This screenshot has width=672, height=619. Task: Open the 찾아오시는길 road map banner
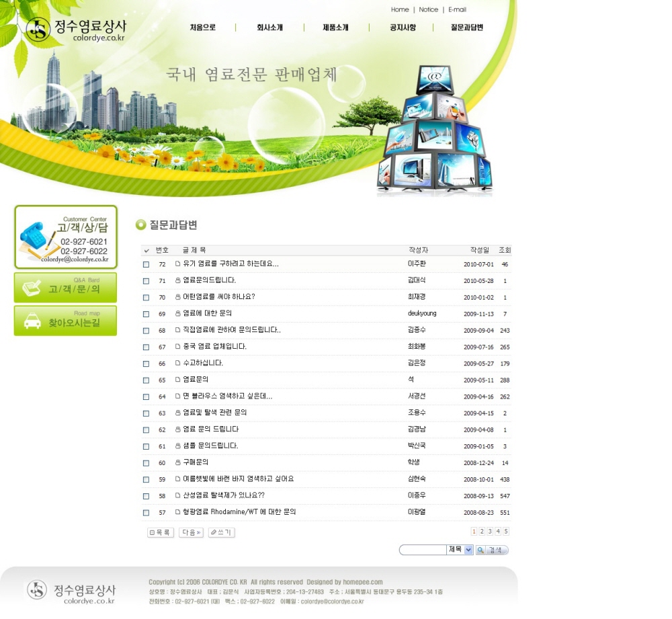(66, 321)
